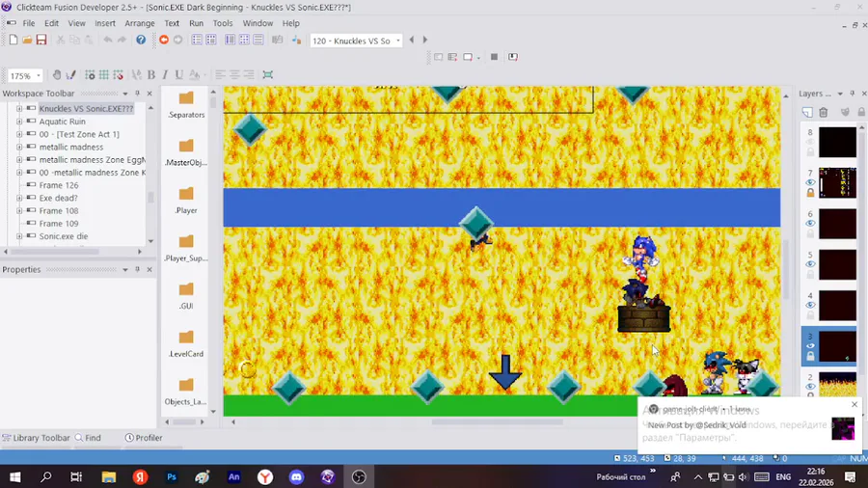The image size is (868, 488).
Task: Toggle show grid
Action: 103,74
